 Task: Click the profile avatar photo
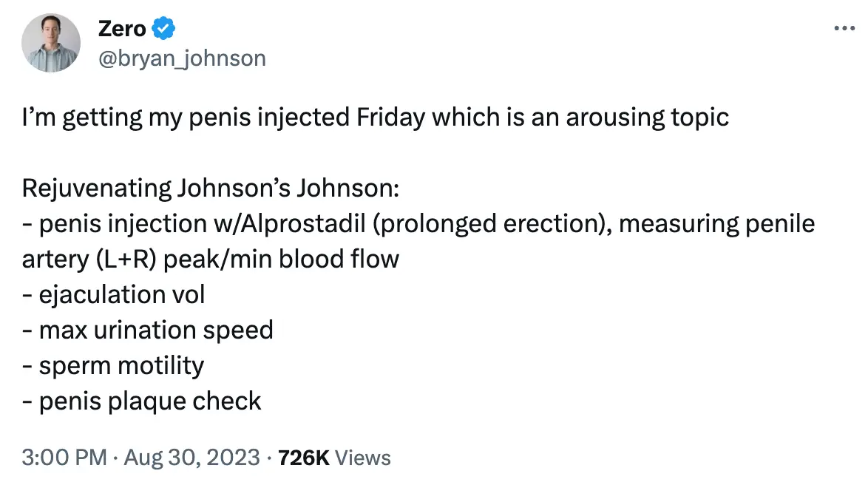tap(51, 43)
